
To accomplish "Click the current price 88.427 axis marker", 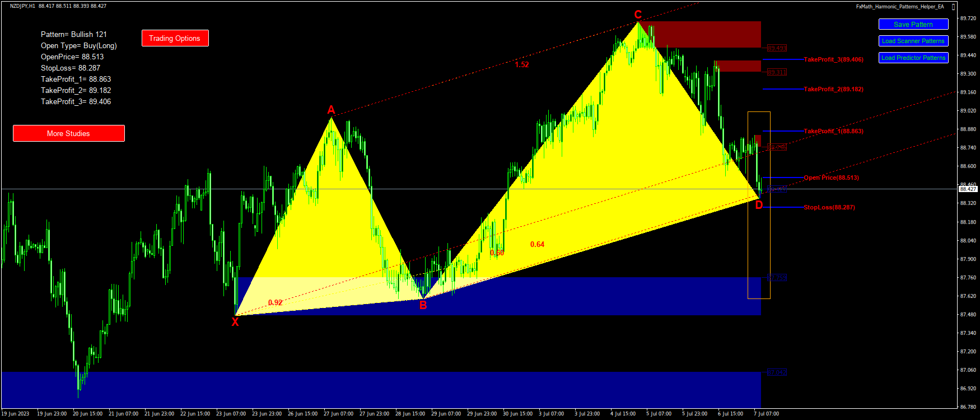I will 968,189.
